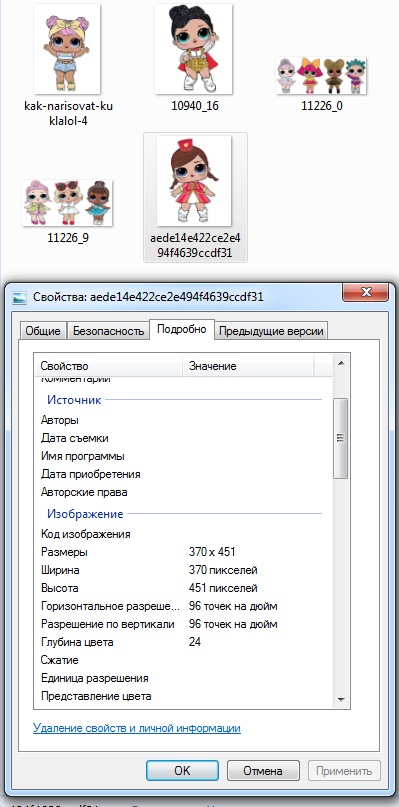
Task: Select the Единица разрешения property row
Action: (x=183, y=678)
